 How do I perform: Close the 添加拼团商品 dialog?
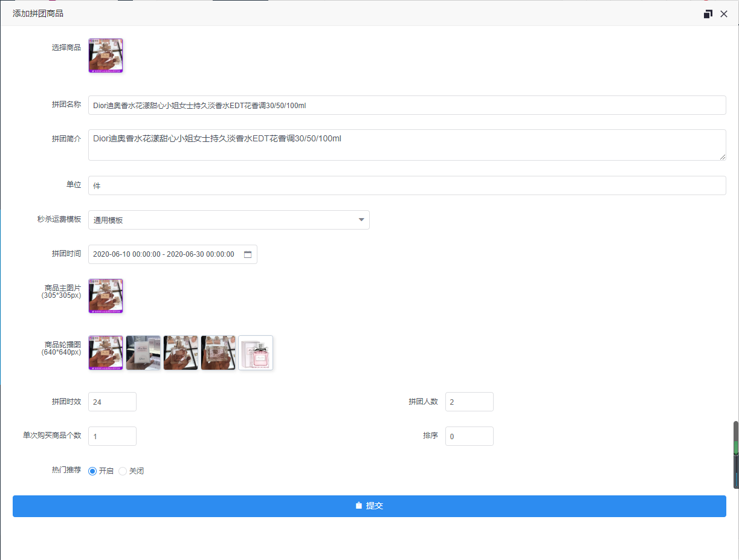[724, 14]
